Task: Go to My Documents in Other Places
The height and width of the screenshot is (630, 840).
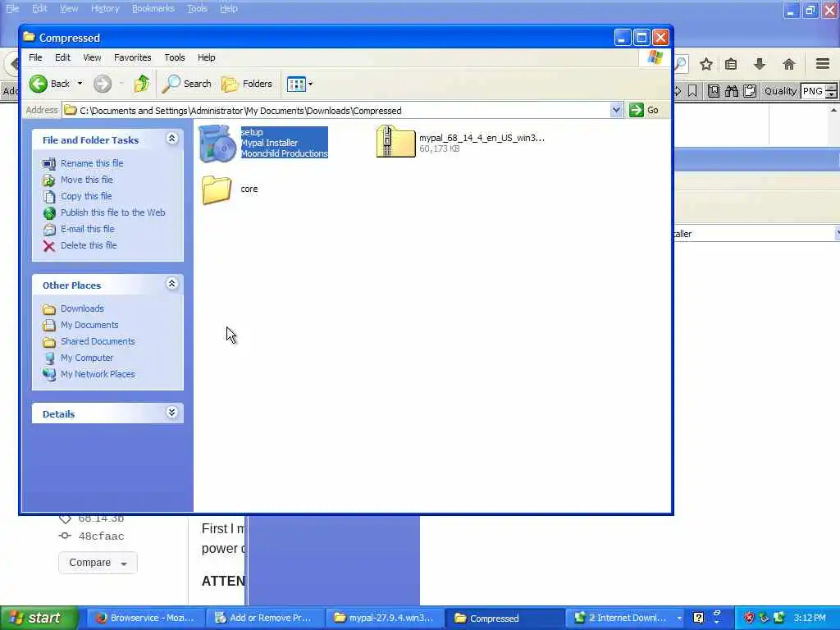Action: click(89, 325)
